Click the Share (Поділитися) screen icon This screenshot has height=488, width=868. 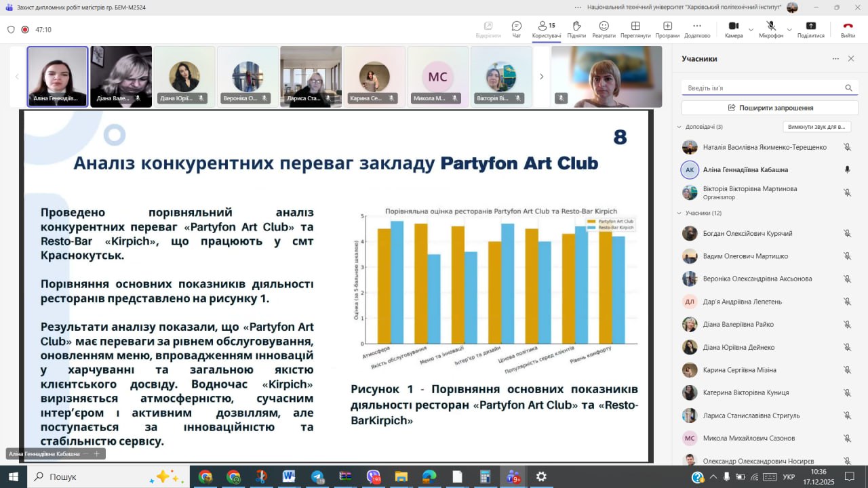810,29
